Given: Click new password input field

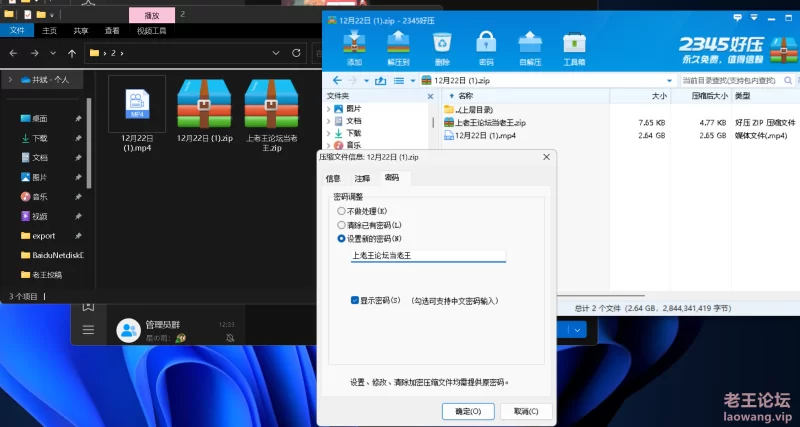Looking at the screenshot, I should click(x=428, y=256).
